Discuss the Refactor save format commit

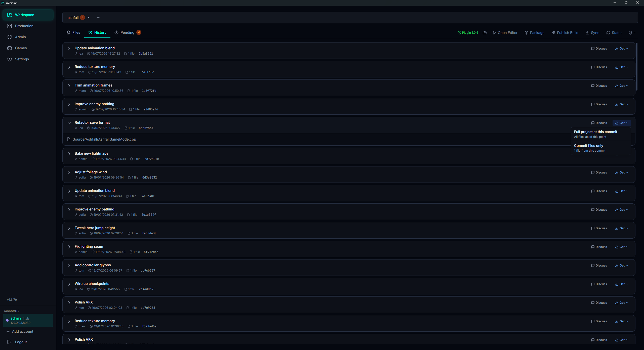(x=599, y=123)
